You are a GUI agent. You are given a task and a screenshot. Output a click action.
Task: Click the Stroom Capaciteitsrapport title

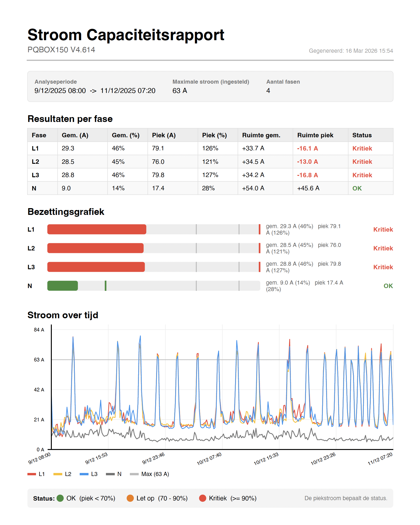(126, 35)
